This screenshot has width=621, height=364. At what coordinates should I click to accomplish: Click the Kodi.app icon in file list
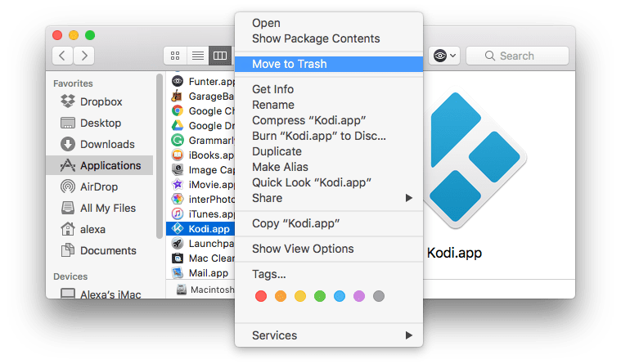(x=178, y=228)
